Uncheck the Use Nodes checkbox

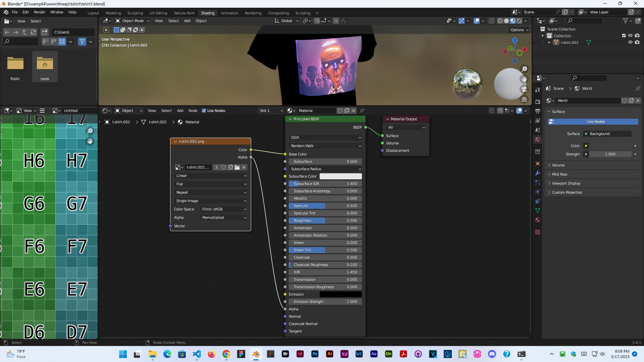tap(204, 111)
